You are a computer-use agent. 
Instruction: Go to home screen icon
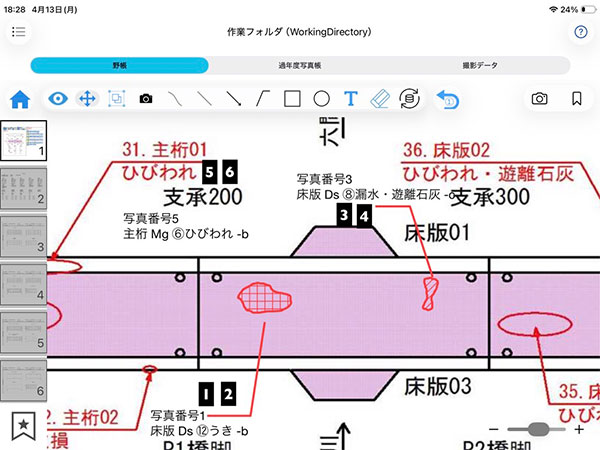tap(20, 99)
